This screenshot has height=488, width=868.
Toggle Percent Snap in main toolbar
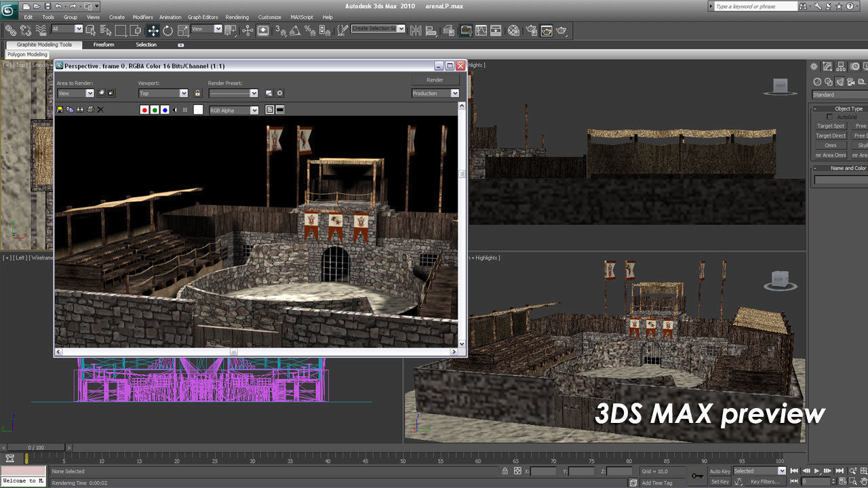tap(310, 30)
